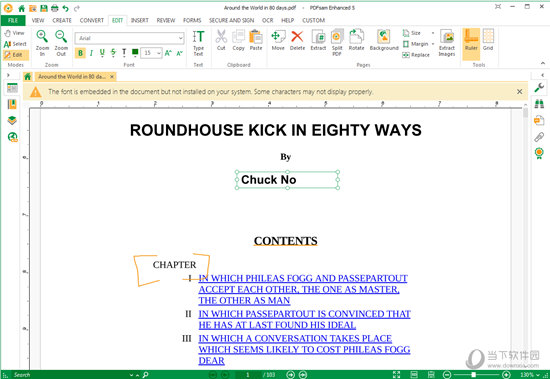Screen dimensions: 550x379
Task: Open the bookmarks panel in left sidebar
Action: pyautogui.click(x=12, y=104)
